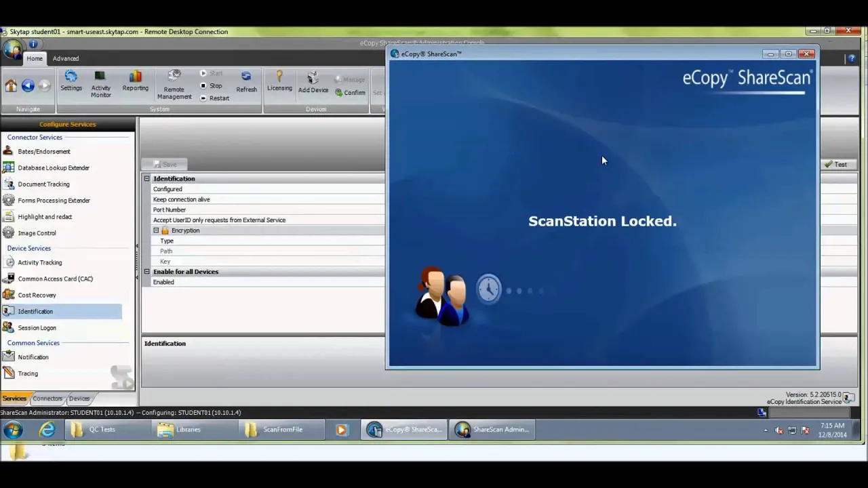868x488 pixels.
Task: Launch Internet Explorer from taskbar
Action: point(47,430)
